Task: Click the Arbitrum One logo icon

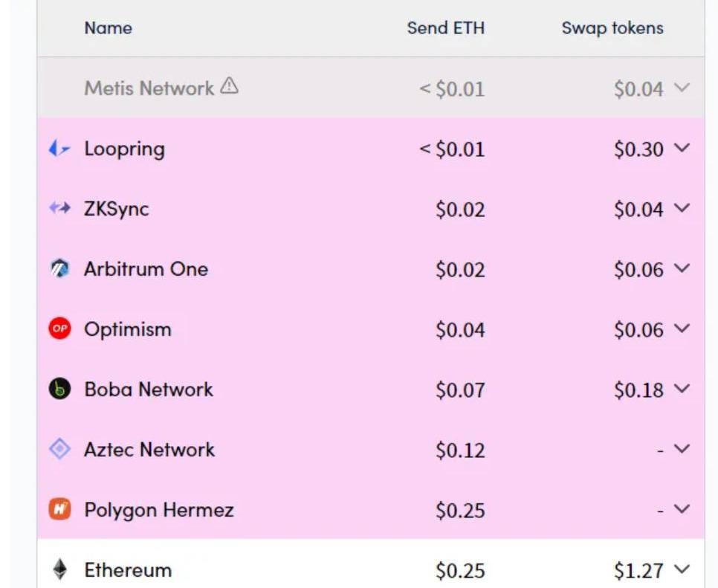Action: pyautogui.click(x=59, y=269)
